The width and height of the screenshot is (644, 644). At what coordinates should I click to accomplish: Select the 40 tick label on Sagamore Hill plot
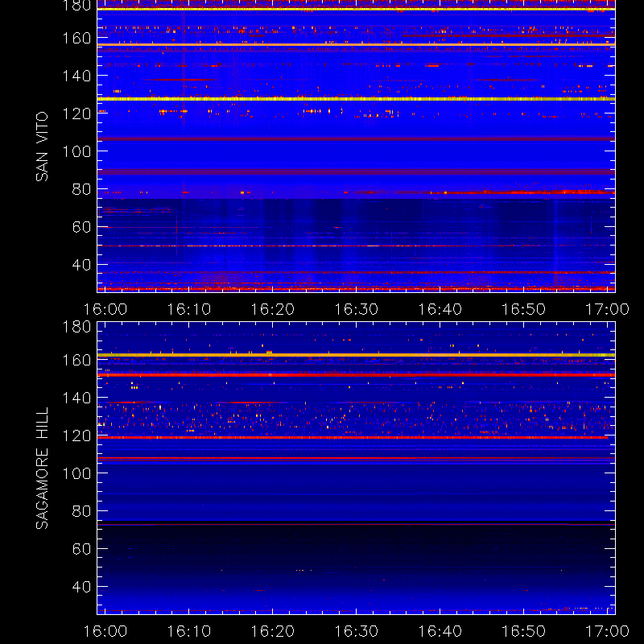82,587
